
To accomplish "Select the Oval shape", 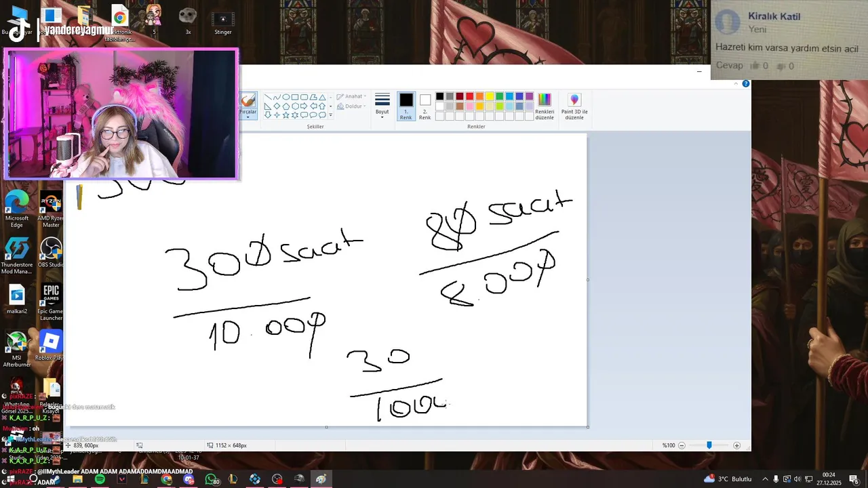I will [286, 97].
